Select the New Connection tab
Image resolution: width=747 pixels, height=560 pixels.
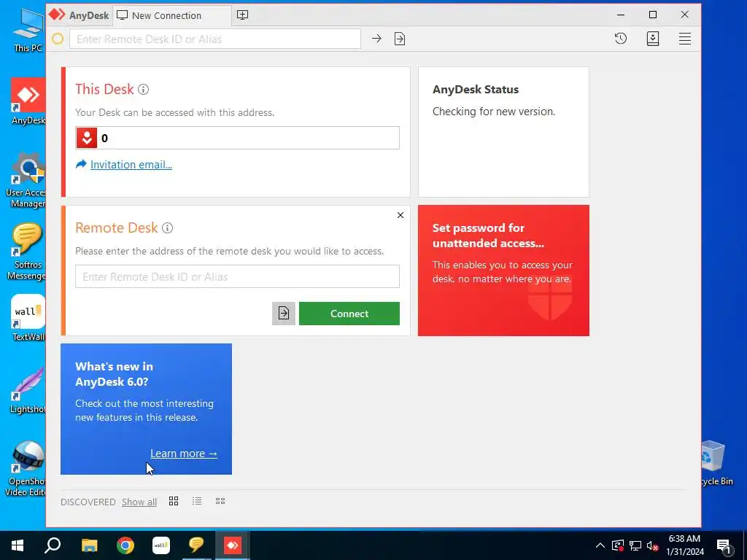coord(172,15)
